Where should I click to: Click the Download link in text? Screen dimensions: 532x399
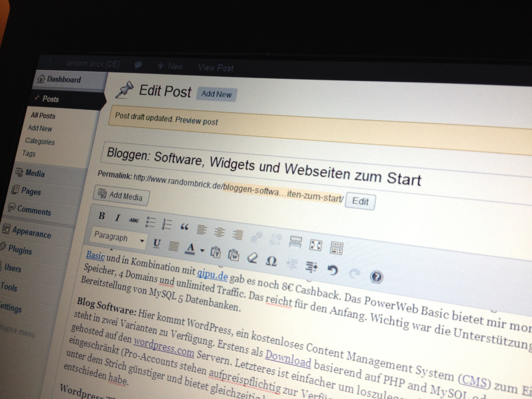pos(288,358)
